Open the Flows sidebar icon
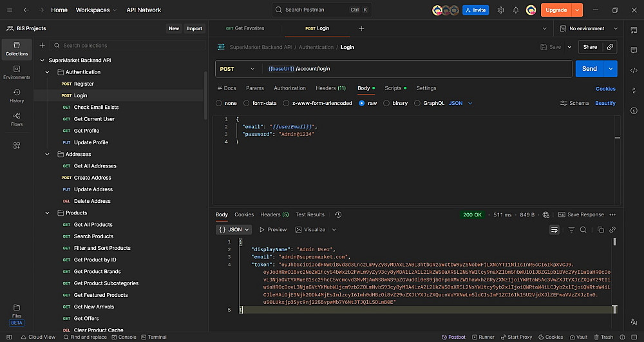This screenshot has height=342, width=644. [17, 119]
